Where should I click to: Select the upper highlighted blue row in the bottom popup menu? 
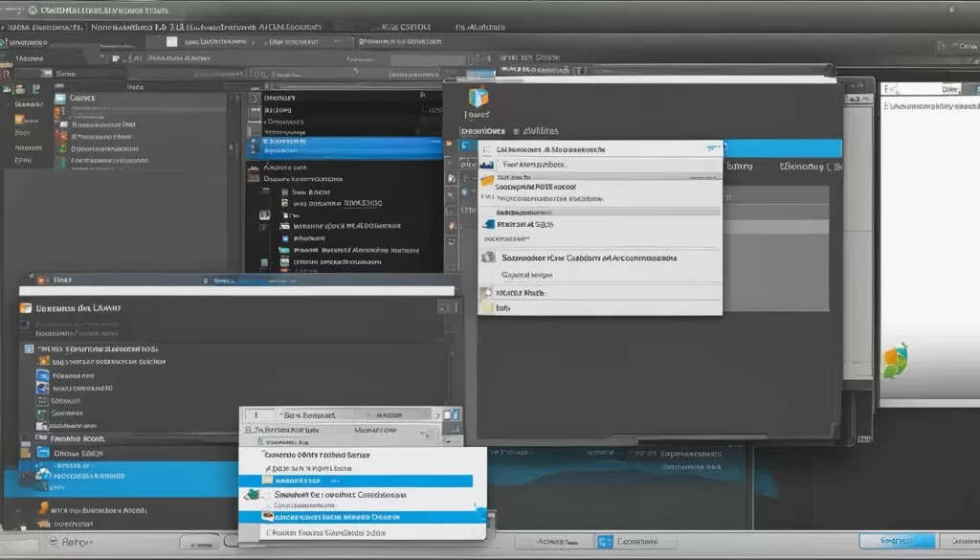[x=356, y=481]
